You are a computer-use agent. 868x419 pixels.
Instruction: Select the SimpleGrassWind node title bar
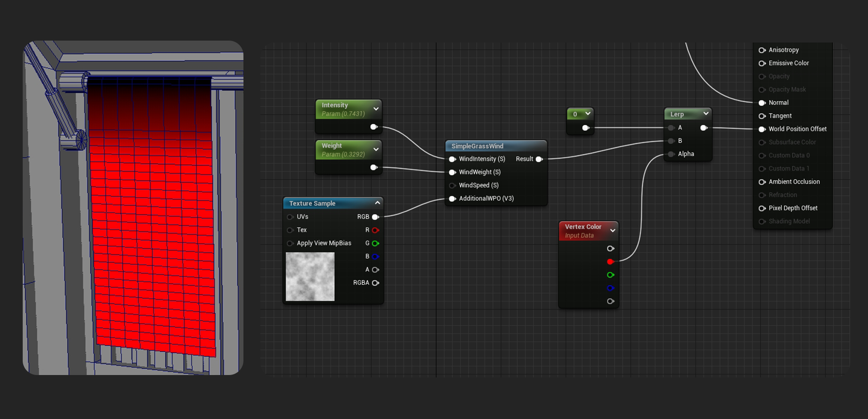tap(496, 146)
